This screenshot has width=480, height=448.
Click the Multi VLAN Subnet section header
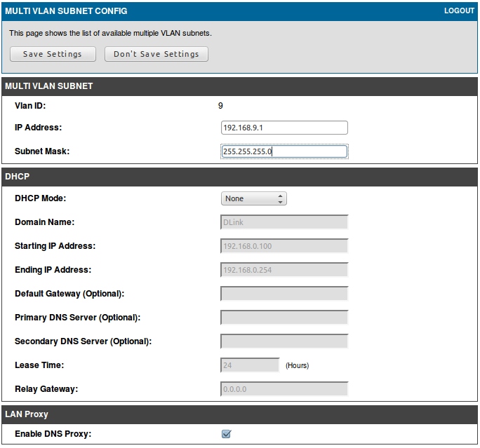[x=49, y=86]
